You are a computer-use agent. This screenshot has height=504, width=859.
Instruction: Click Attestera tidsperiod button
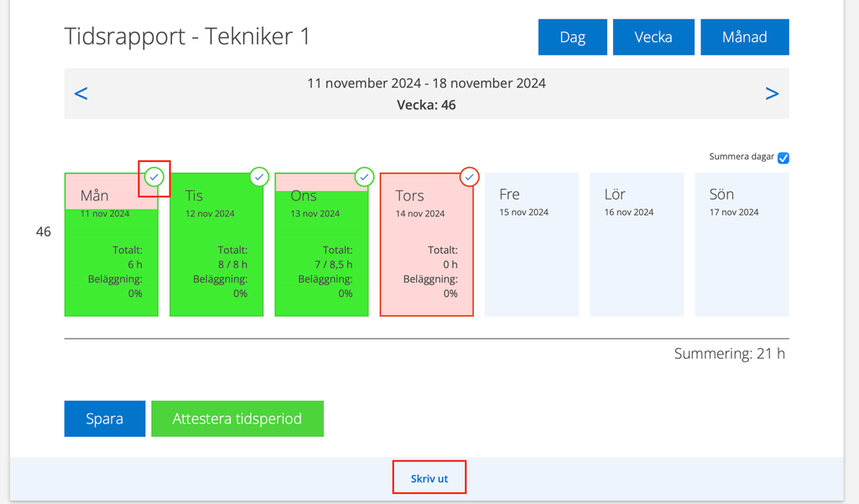click(237, 418)
